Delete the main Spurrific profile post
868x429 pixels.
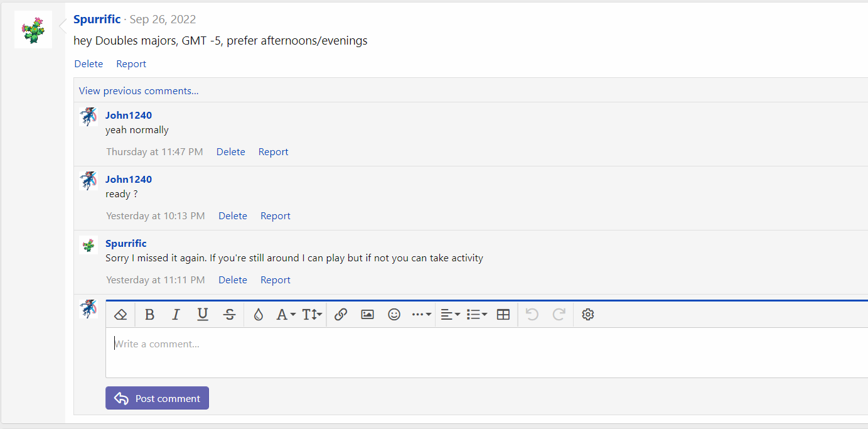tap(88, 64)
